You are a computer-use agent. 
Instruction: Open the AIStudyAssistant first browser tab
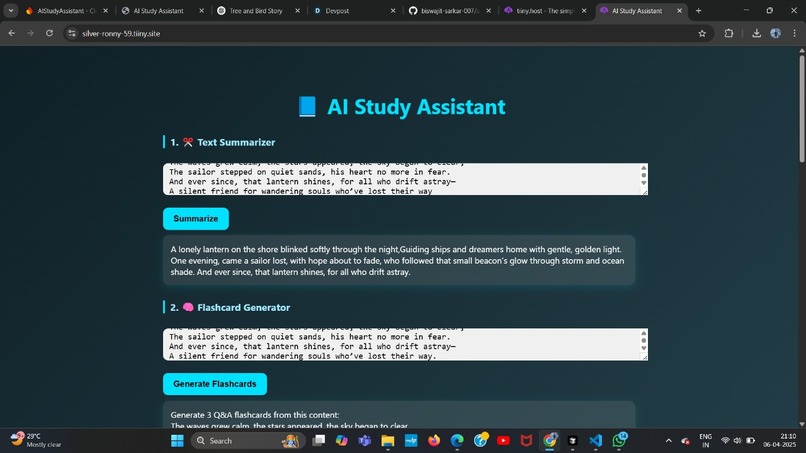coord(66,11)
